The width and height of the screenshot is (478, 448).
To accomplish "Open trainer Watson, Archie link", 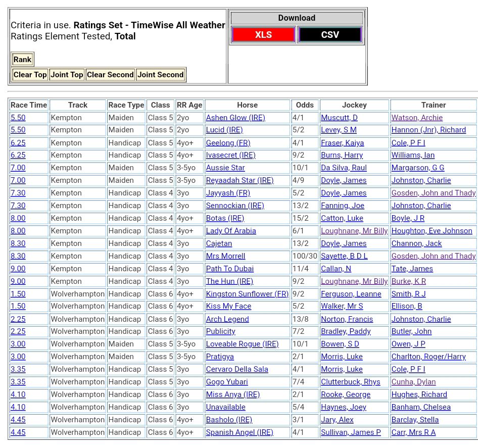I will 417,118.
